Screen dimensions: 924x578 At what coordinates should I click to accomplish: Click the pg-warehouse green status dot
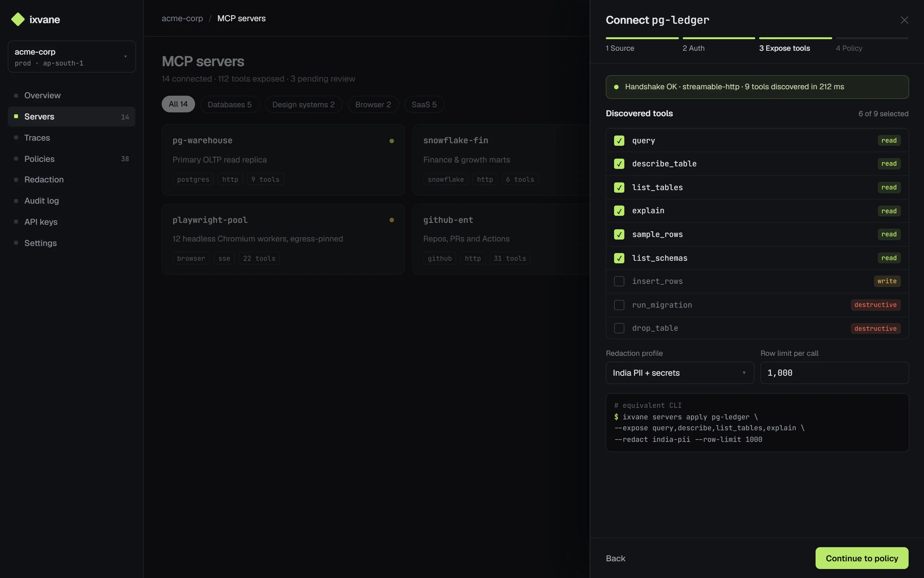391,141
